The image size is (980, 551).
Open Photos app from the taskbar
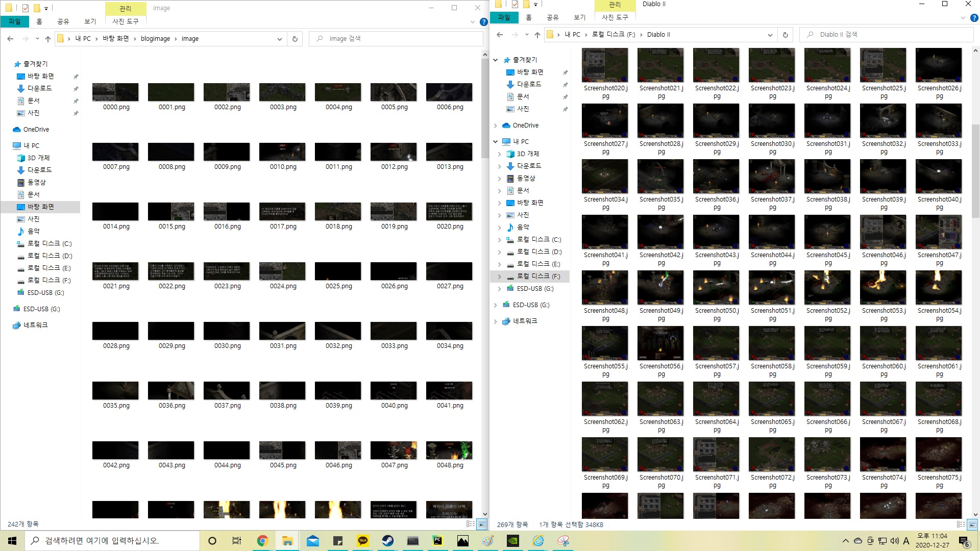463,541
